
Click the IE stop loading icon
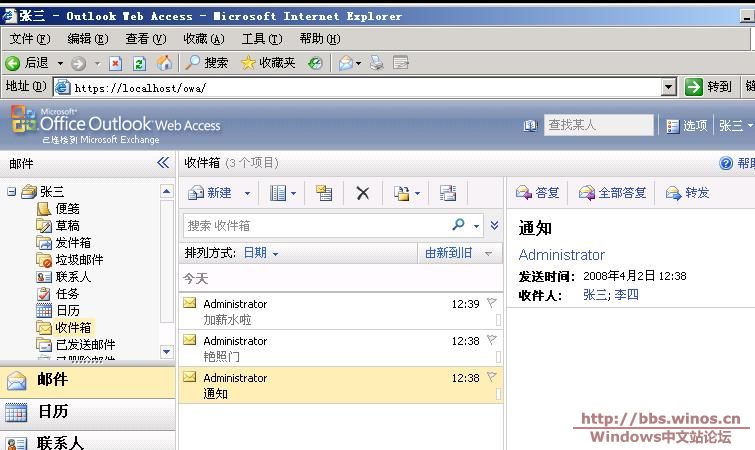point(116,63)
